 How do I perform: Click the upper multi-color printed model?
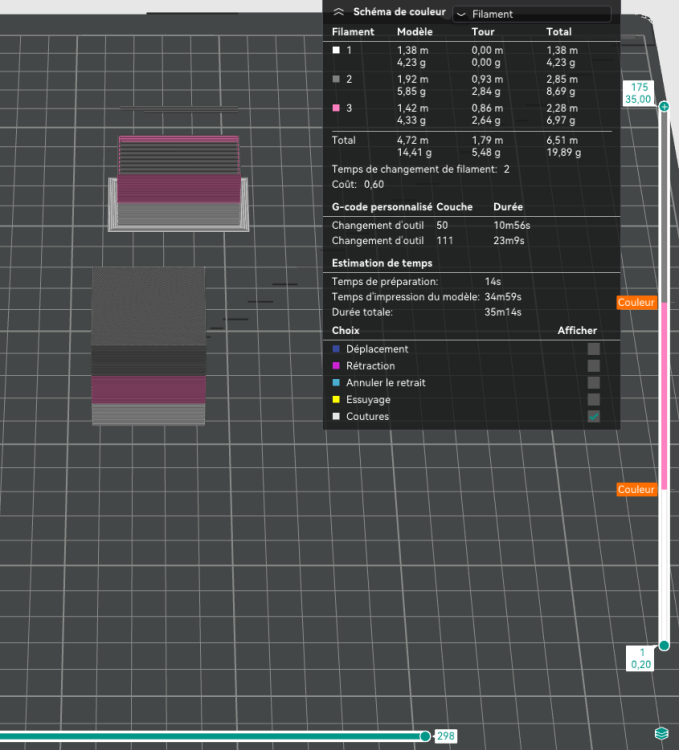coord(179,184)
